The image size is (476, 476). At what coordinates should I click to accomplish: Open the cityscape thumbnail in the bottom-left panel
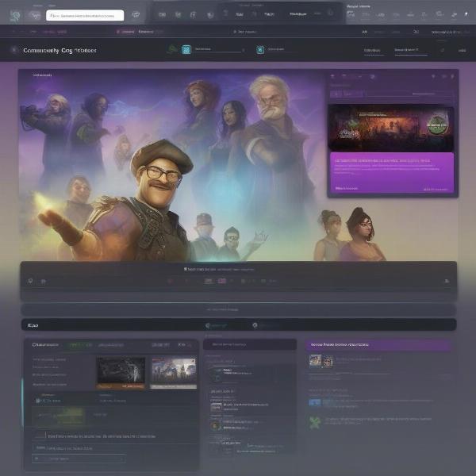174,373
